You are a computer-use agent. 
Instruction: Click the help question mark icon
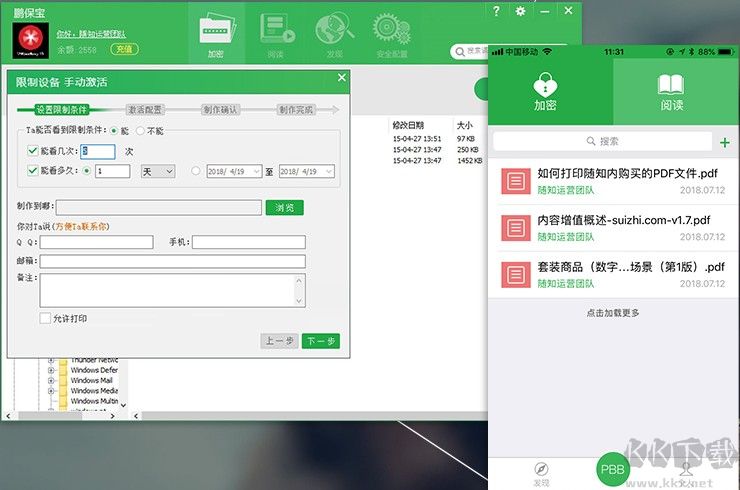pos(496,11)
